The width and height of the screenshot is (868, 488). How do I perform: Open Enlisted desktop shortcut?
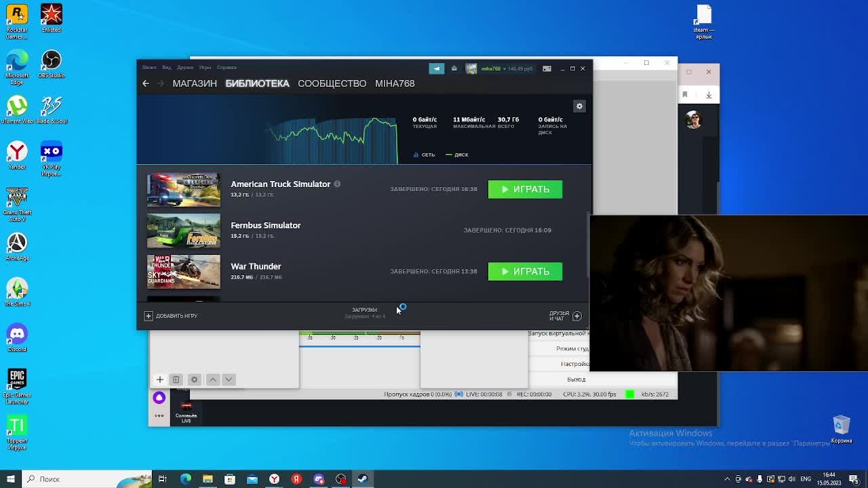pyautogui.click(x=52, y=18)
